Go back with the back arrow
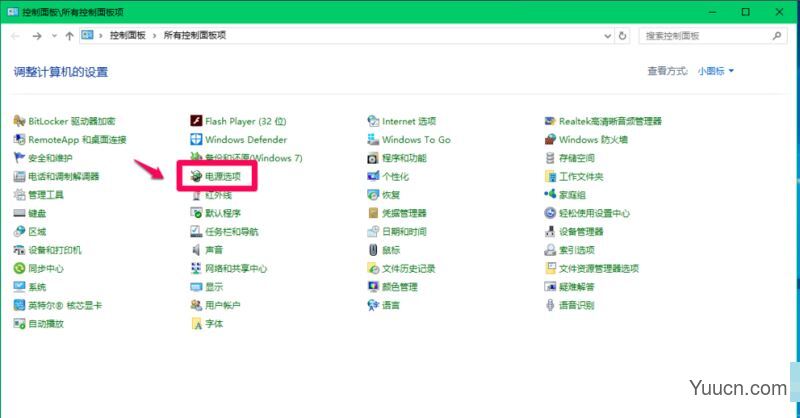 pos(15,36)
